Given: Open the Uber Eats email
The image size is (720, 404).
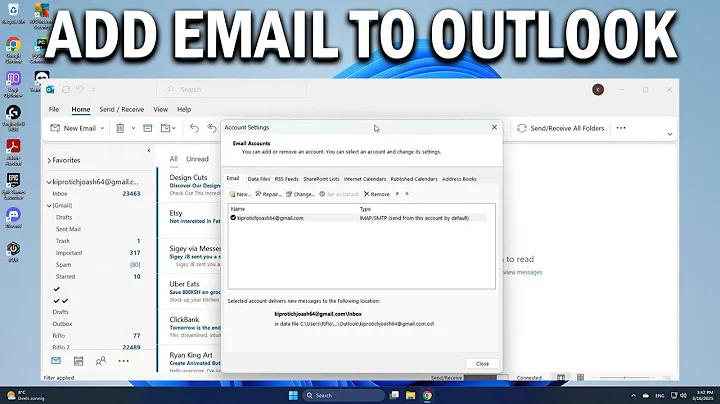Looking at the screenshot, I should (190, 292).
